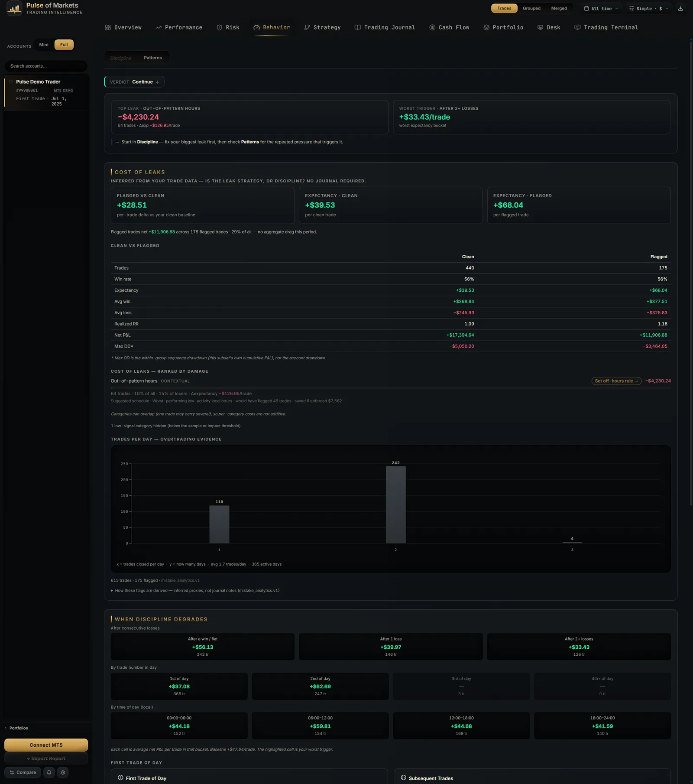Open the All time date range dropdown
Screen dimensions: 693x784
point(601,9)
